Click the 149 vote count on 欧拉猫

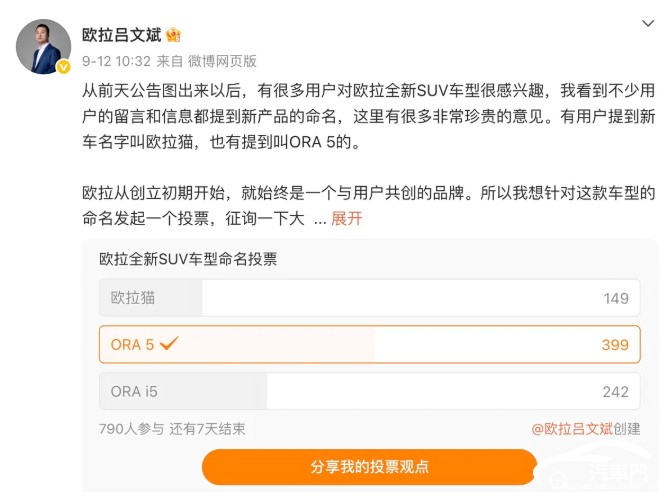point(616,298)
